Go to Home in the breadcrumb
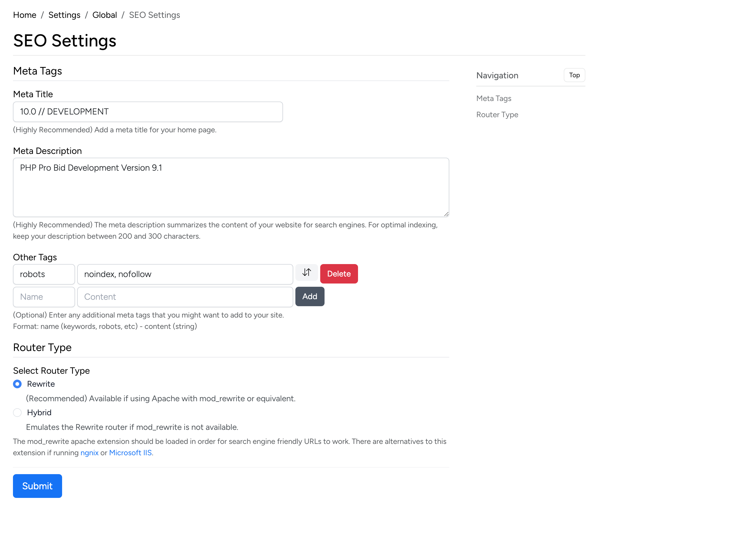 25,15
